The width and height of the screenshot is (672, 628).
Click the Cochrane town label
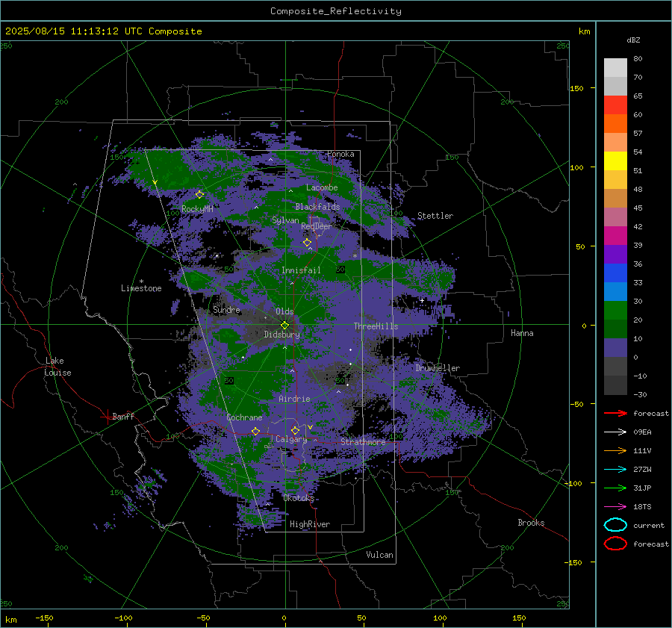click(x=244, y=417)
